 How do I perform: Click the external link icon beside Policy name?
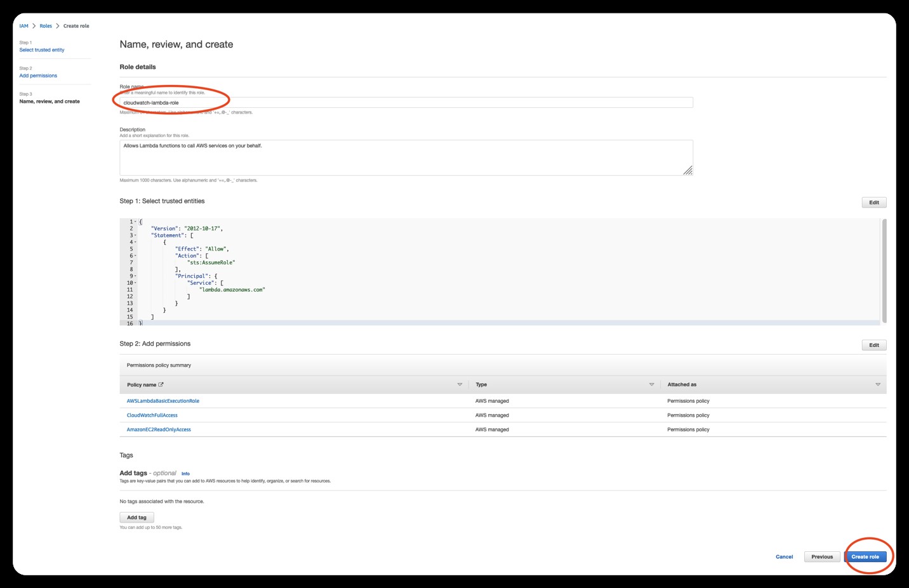pyautogui.click(x=162, y=384)
